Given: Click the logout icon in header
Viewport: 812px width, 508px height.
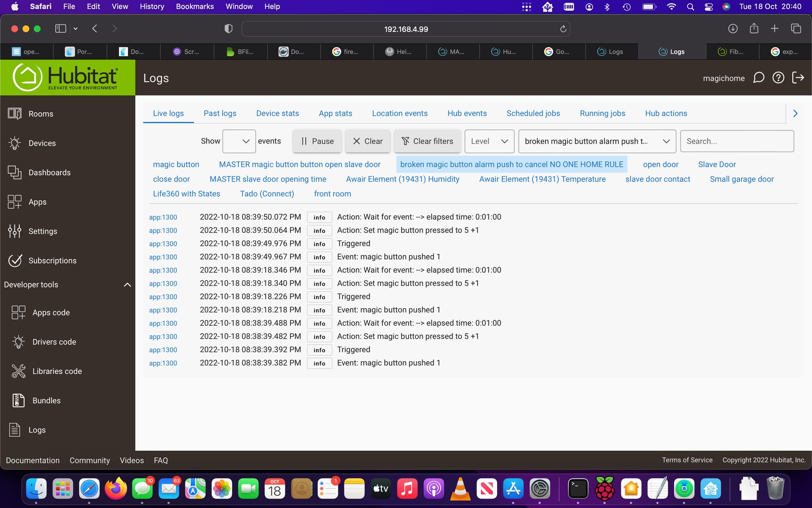Looking at the screenshot, I should 798,78.
